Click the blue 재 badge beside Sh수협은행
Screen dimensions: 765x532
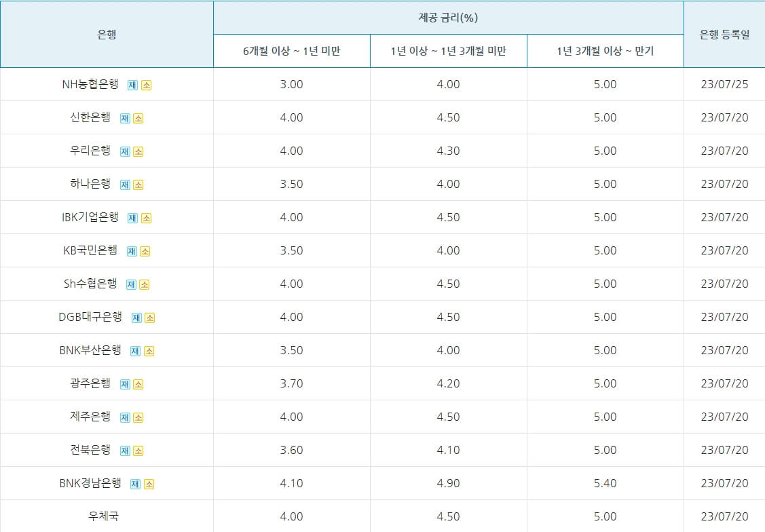pyautogui.click(x=131, y=284)
